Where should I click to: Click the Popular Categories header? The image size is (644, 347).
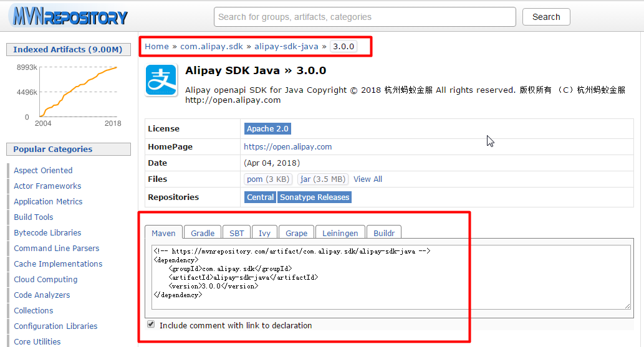pos(69,149)
